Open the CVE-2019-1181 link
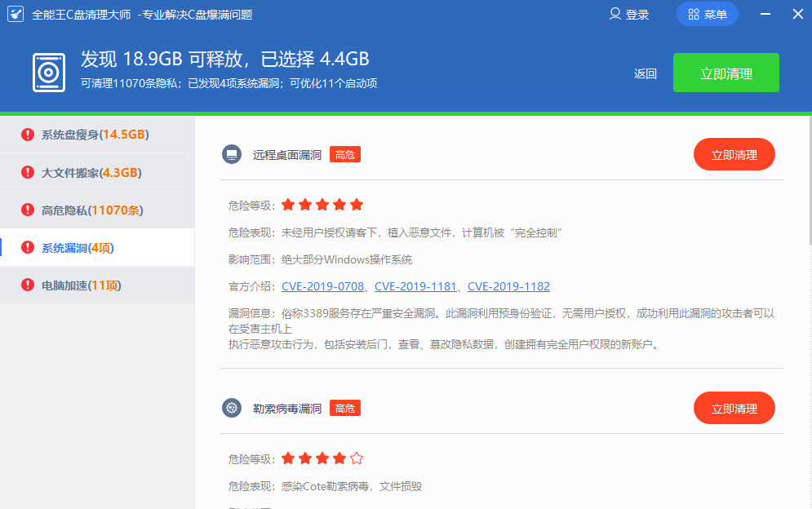 click(416, 286)
